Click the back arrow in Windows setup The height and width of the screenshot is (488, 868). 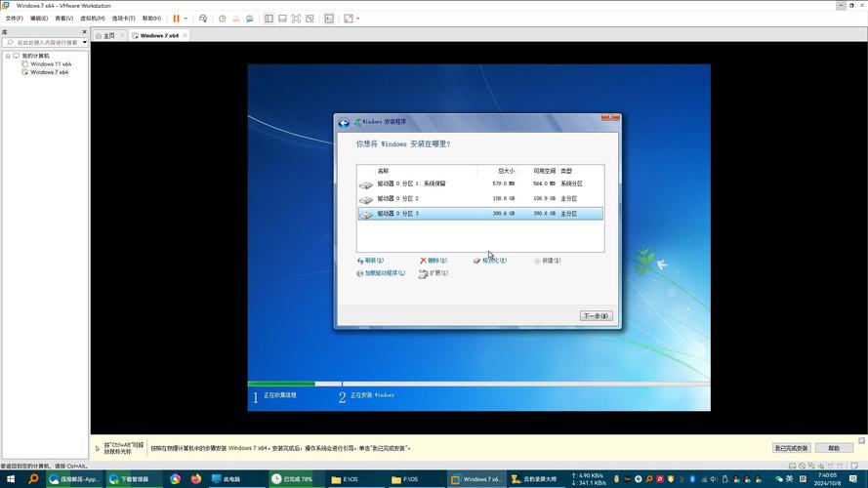click(x=344, y=123)
